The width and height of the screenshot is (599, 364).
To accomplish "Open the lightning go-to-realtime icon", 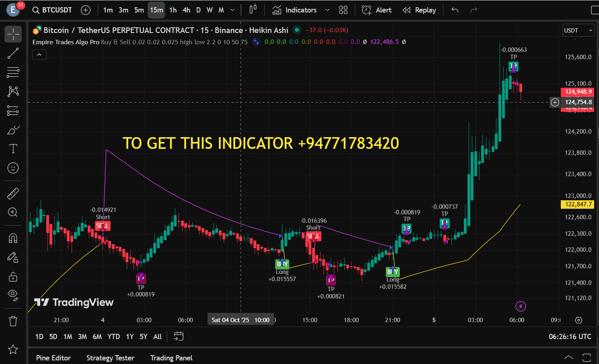I will click(x=521, y=306).
